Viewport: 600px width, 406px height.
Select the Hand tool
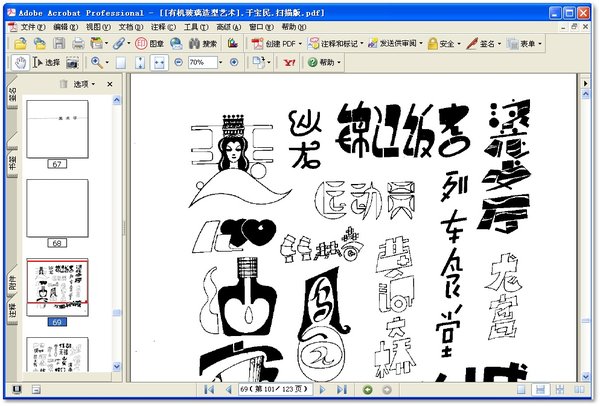[18, 62]
